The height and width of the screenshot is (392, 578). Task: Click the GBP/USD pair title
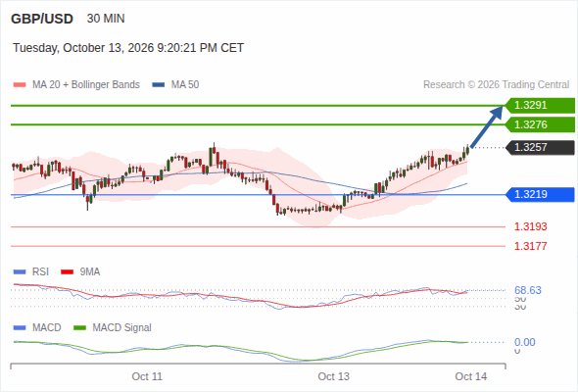pyautogui.click(x=42, y=19)
